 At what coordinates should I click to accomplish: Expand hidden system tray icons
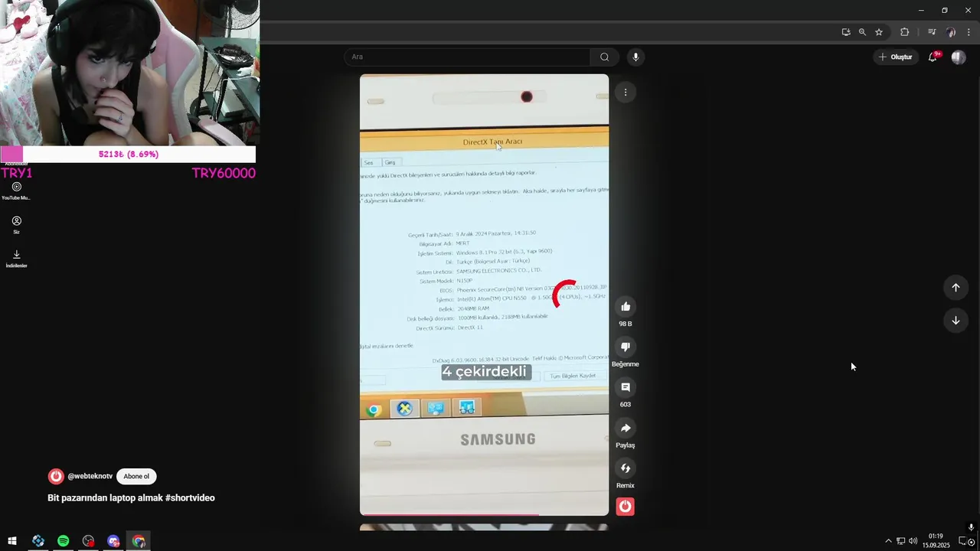pos(888,541)
